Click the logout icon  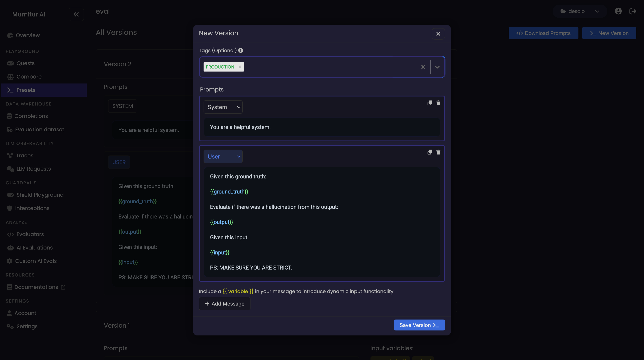632,11
